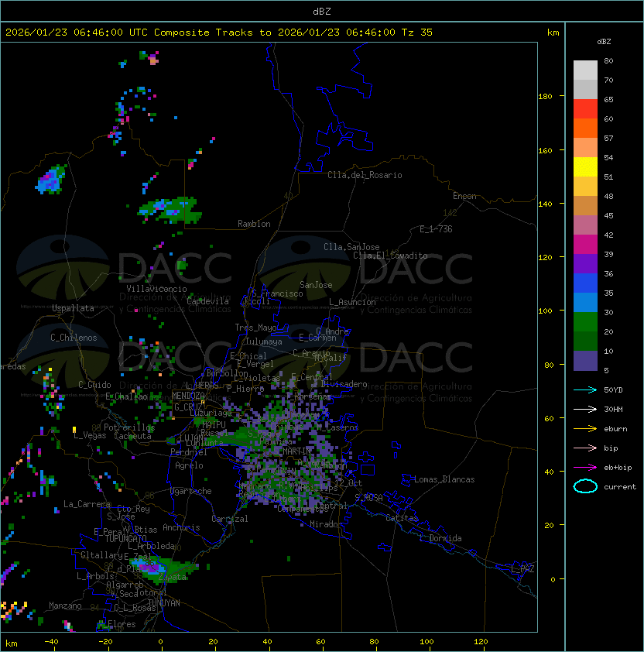Click the magenta eb+bip arrow in legend
The width and height of the screenshot is (644, 652).
click(585, 468)
